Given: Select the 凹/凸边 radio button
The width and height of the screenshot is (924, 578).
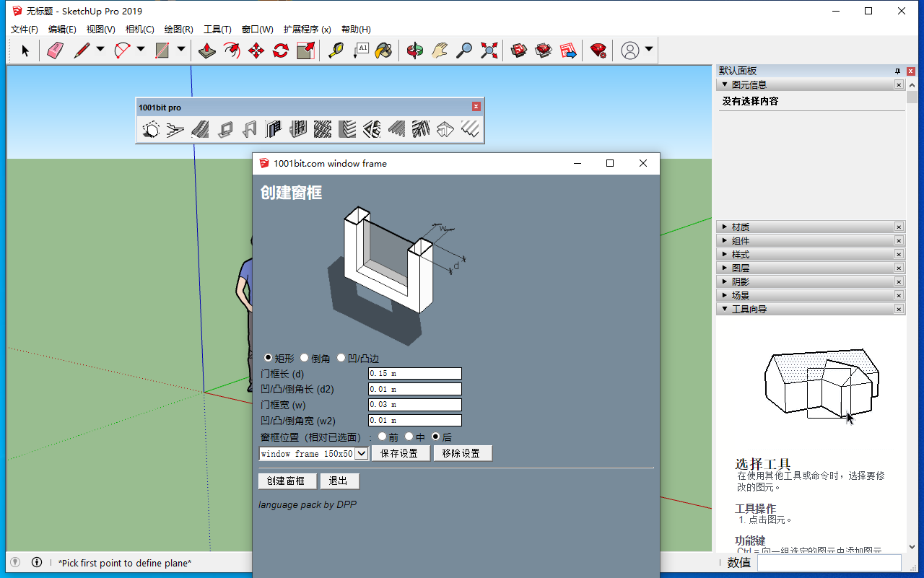Looking at the screenshot, I should point(341,358).
